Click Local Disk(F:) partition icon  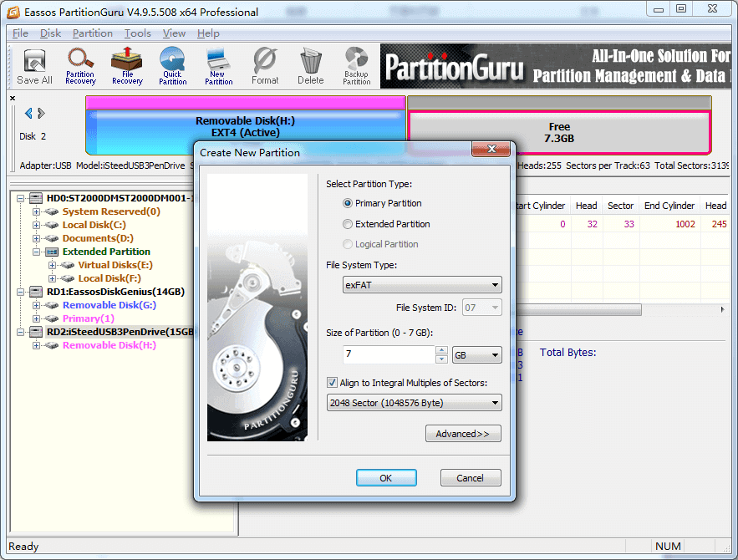pos(68,278)
